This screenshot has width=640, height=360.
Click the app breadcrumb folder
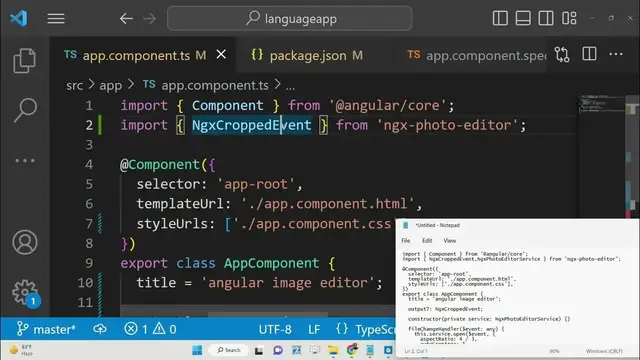pyautogui.click(x=111, y=85)
